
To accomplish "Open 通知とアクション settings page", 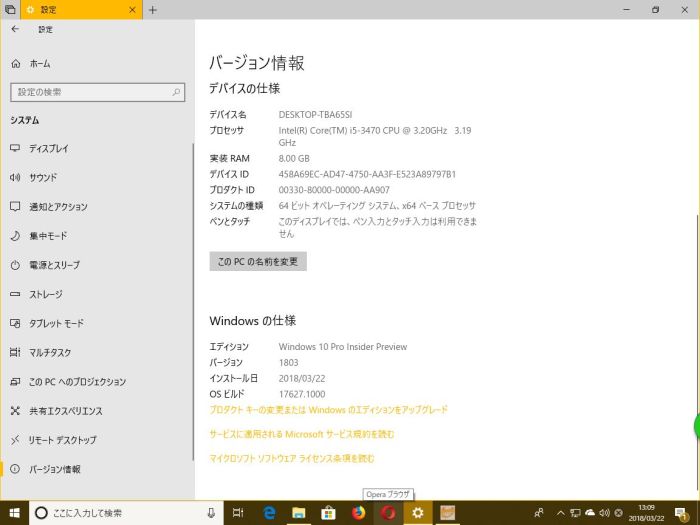I will point(58,207).
